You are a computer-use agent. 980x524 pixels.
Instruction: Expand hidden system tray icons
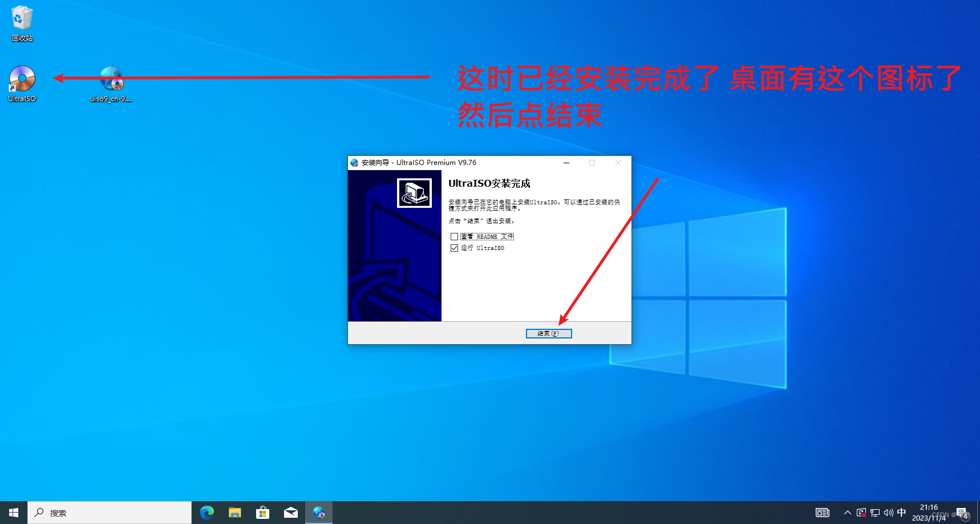tap(848, 512)
